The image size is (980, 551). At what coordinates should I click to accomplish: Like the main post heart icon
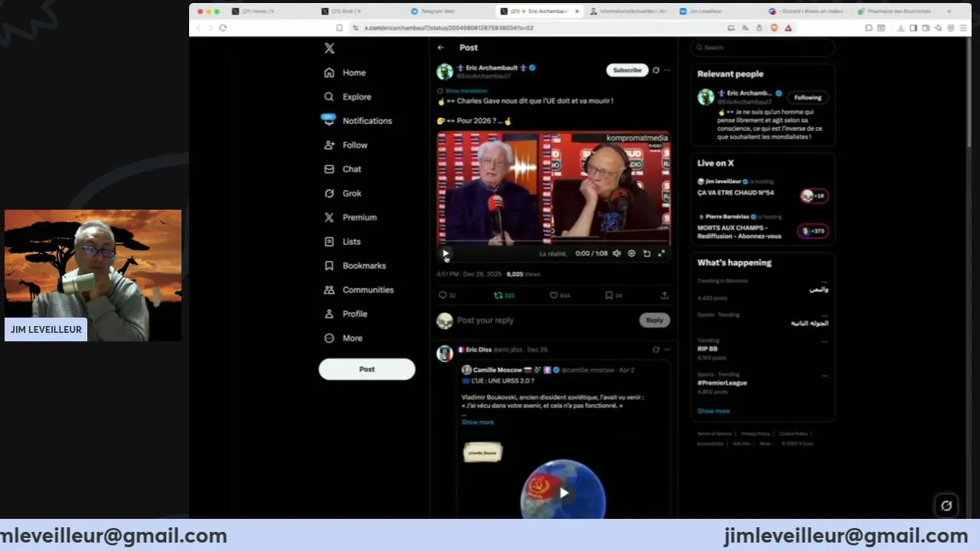pyautogui.click(x=554, y=295)
